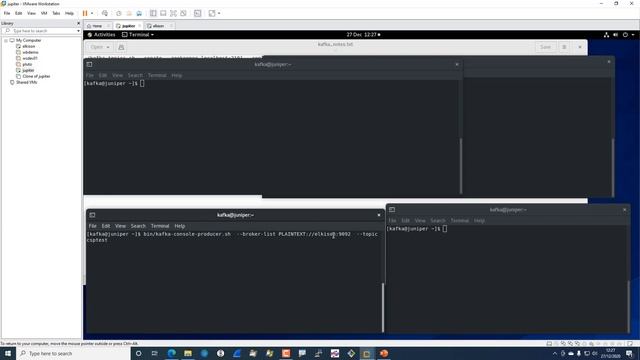Open the Windows Start menu

point(7,353)
